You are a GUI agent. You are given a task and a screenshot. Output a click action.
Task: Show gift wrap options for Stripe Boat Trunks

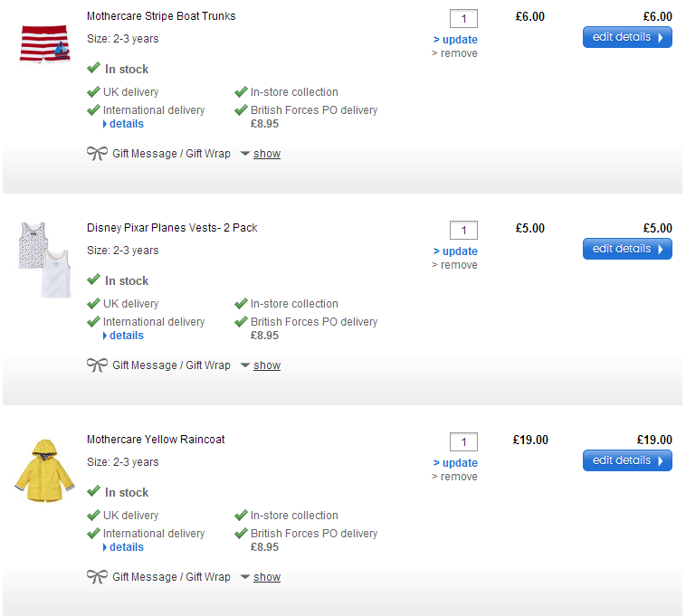(x=266, y=154)
